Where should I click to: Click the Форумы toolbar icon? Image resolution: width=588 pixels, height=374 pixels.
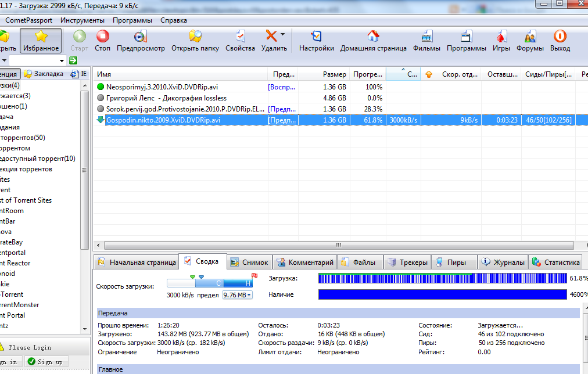tap(530, 41)
